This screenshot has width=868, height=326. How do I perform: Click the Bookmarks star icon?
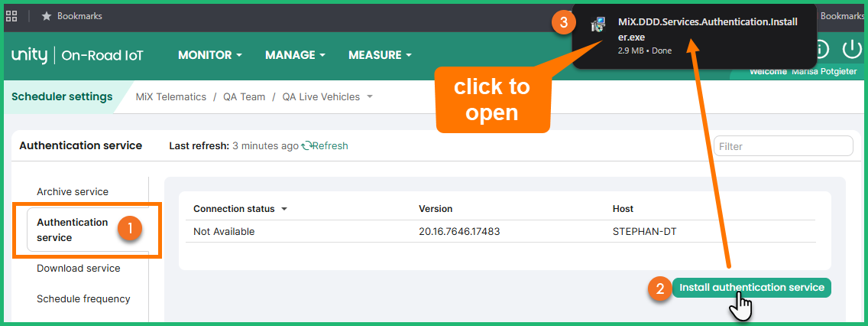click(x=47, y=16)
